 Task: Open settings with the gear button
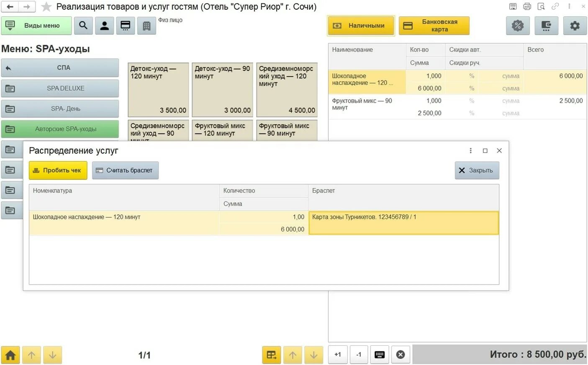575,26
